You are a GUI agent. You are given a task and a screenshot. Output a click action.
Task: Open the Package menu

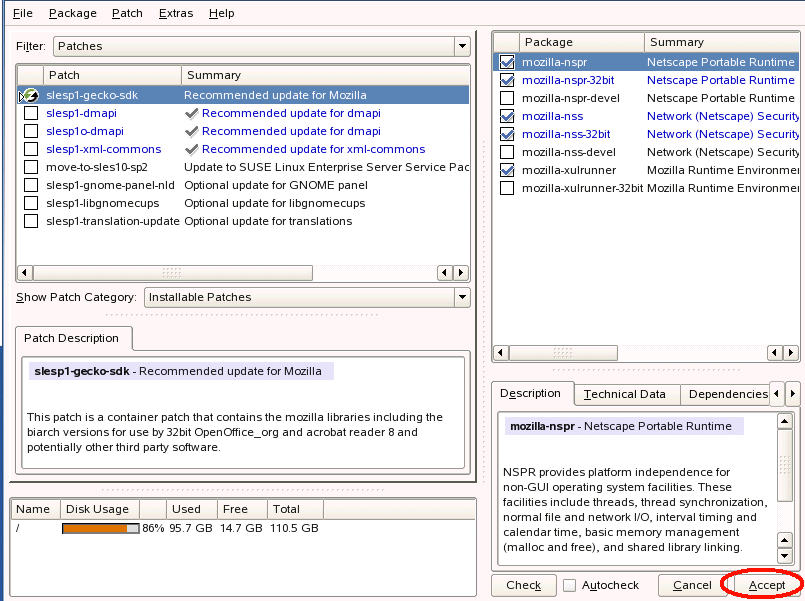coord(72,13)
